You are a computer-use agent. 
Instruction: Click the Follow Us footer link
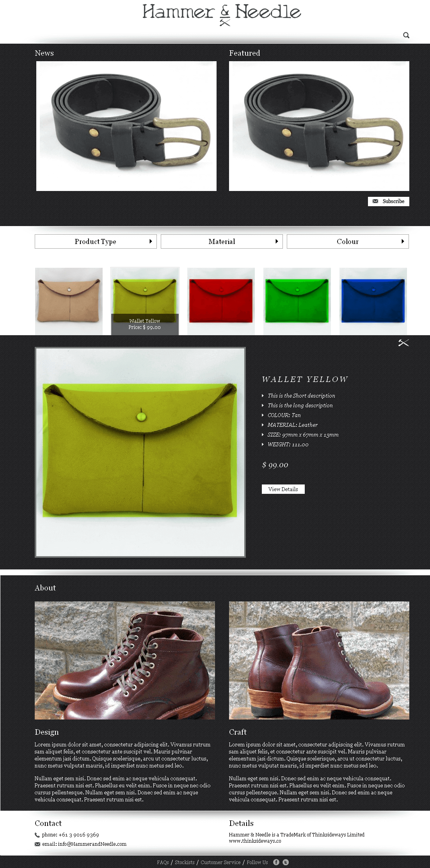click(257, 862)
